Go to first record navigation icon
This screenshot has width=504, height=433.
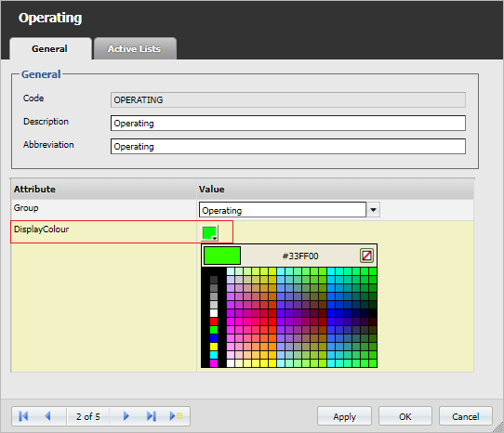23,416
